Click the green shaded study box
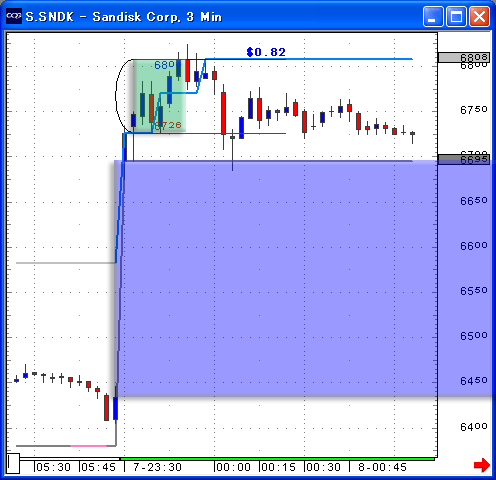This screenshot has height=480, width=496. tap(159, 96)
